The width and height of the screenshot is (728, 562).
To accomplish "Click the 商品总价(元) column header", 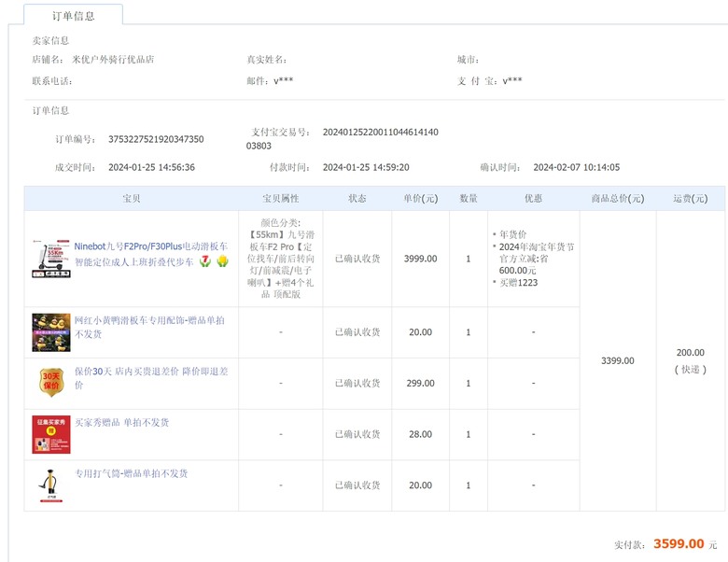I will [618, 198].
